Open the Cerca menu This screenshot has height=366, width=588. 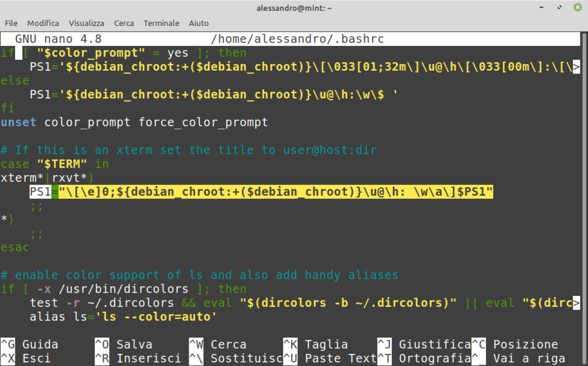pyautogui.click(x=124, y=23)
